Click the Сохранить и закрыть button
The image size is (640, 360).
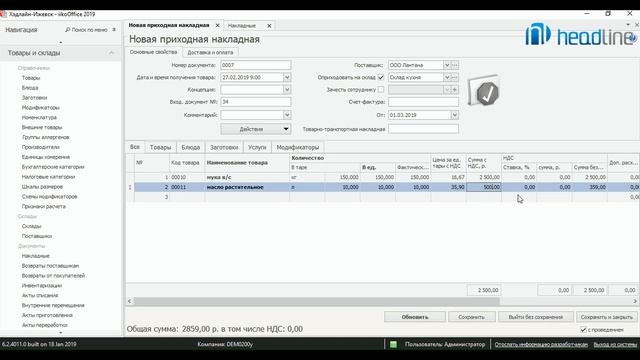pos(607,317)
